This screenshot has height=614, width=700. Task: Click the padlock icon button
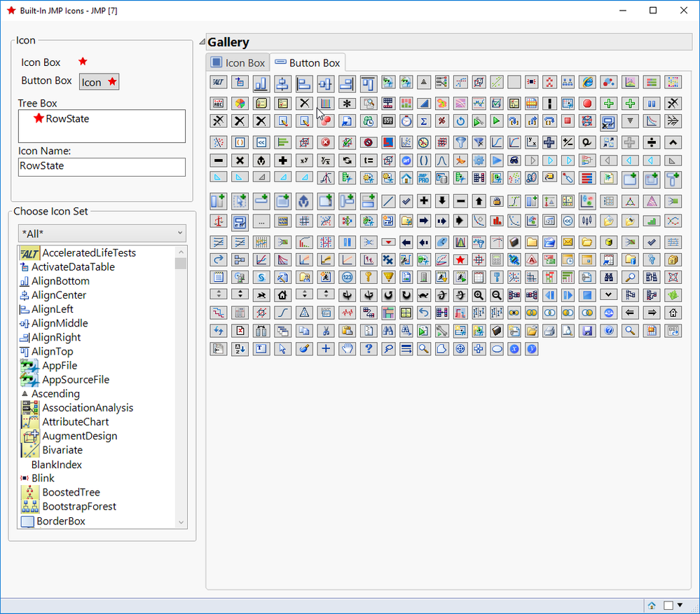496,201
